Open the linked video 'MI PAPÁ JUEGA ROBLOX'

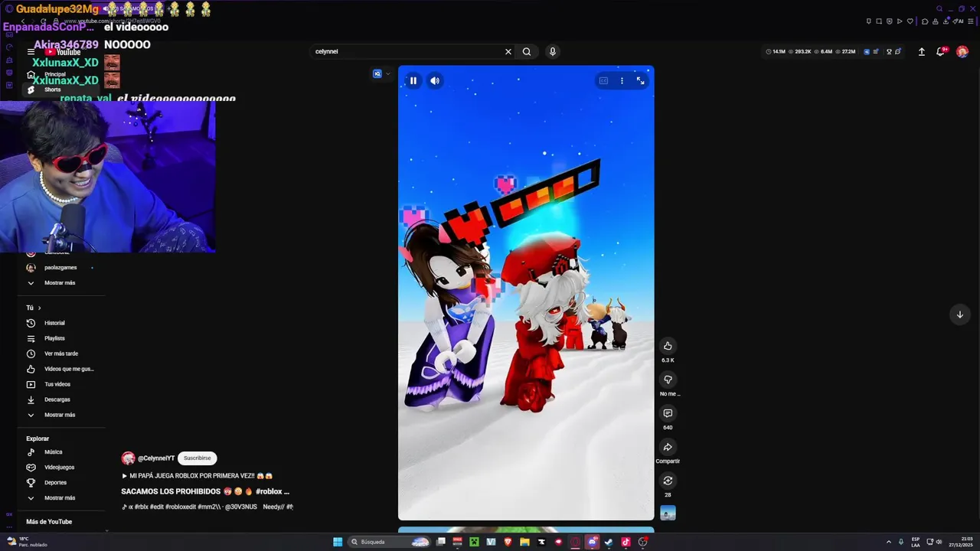(198, 476)
